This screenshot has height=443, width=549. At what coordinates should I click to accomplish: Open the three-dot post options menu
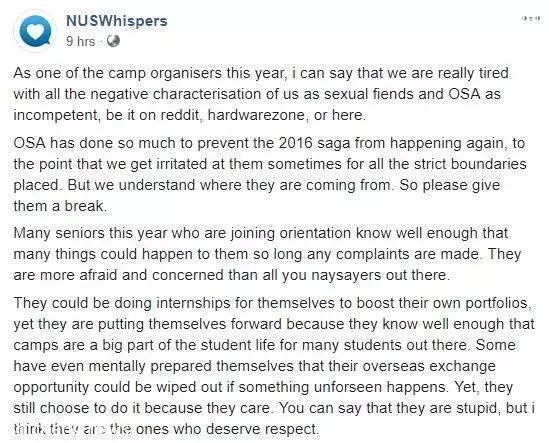pyautogui.click(x=530, y=19)
